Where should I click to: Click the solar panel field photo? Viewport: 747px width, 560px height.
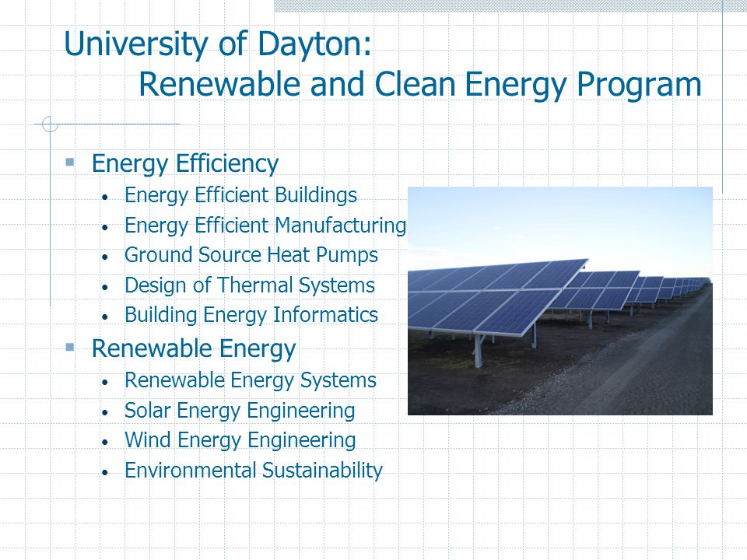tap(559, 301)
